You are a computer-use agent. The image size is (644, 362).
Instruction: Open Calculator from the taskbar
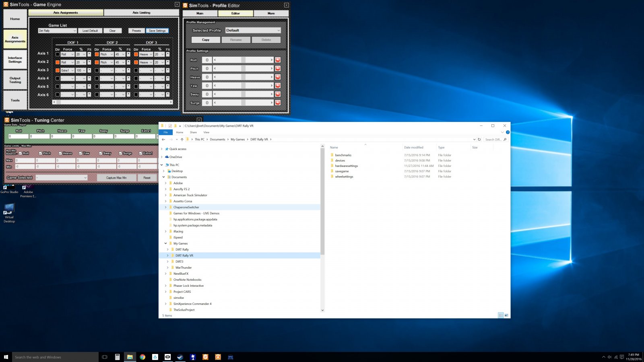pos(117,357)
